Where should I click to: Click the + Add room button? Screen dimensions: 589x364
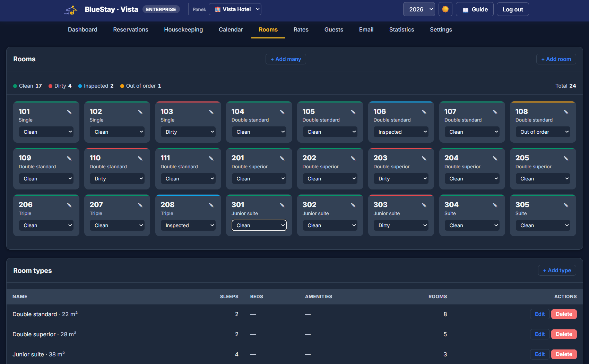click(x=556, y=59)
